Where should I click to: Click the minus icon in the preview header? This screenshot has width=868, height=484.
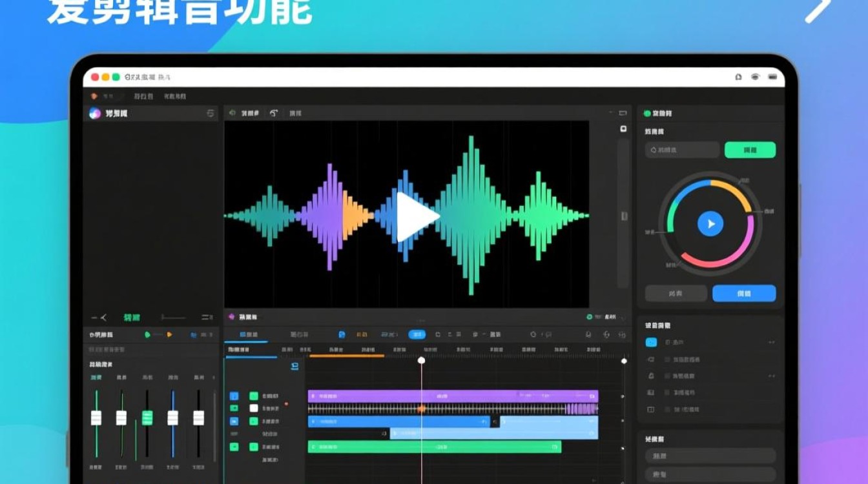pos(610,113)
